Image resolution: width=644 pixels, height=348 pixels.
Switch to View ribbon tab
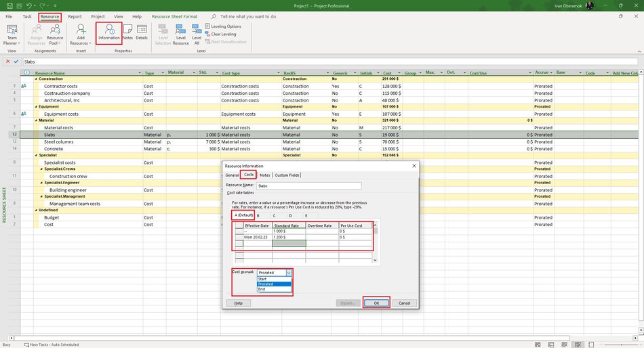click(118, 16)
